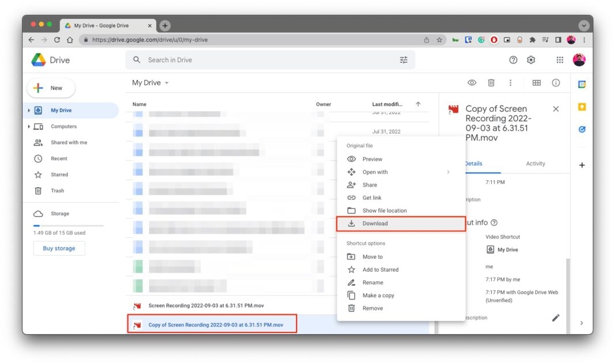Reverse sort direction arrow in header

pyautogui.click(x=418, y=104)
